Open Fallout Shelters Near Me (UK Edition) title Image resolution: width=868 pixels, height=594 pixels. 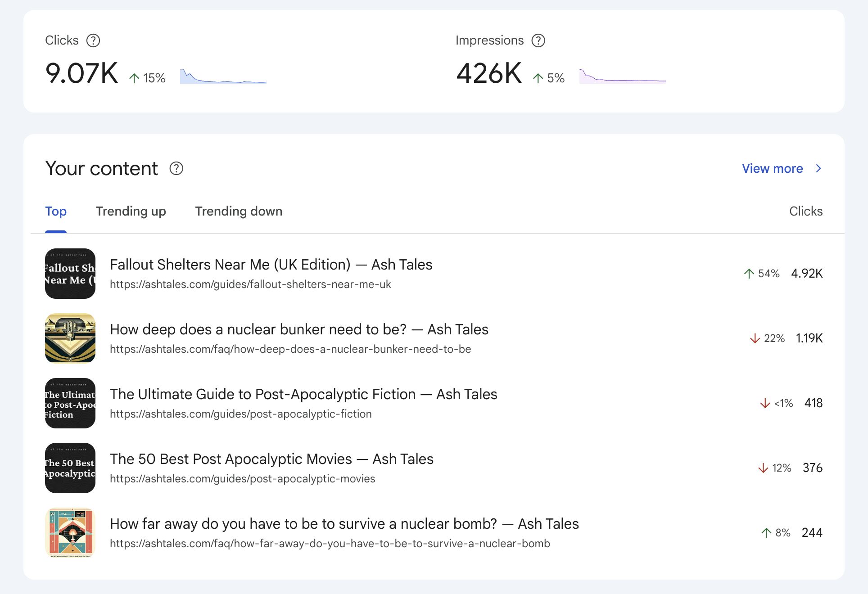271,265
